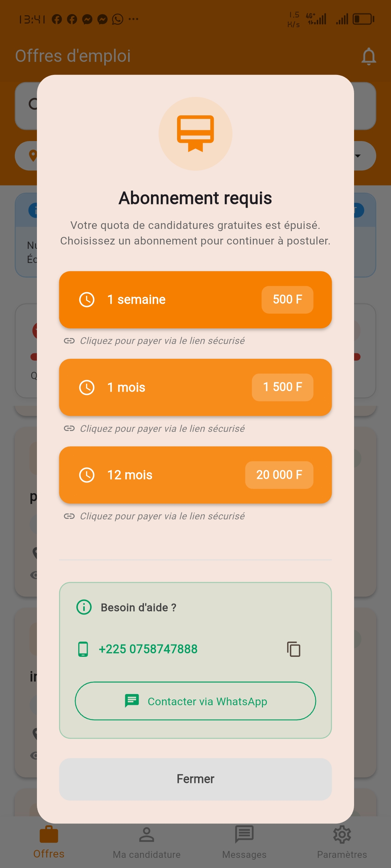The height and width of the screenshot is (868, 391).
Task: Click the bell notification icon
Action: pos(369,56)
